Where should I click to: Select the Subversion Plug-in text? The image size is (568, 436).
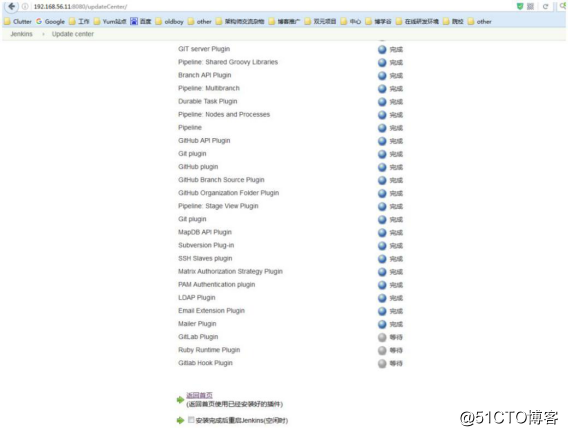(206, 245)
